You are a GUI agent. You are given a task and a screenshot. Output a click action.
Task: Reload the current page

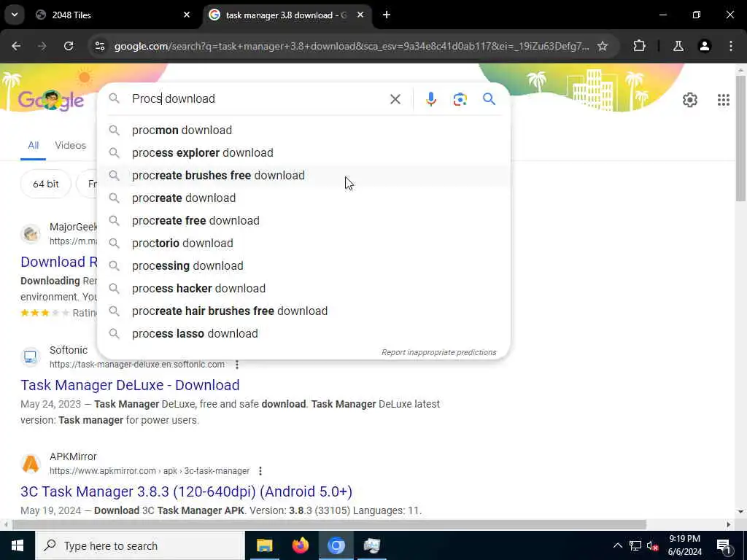[x=69, y=46]
